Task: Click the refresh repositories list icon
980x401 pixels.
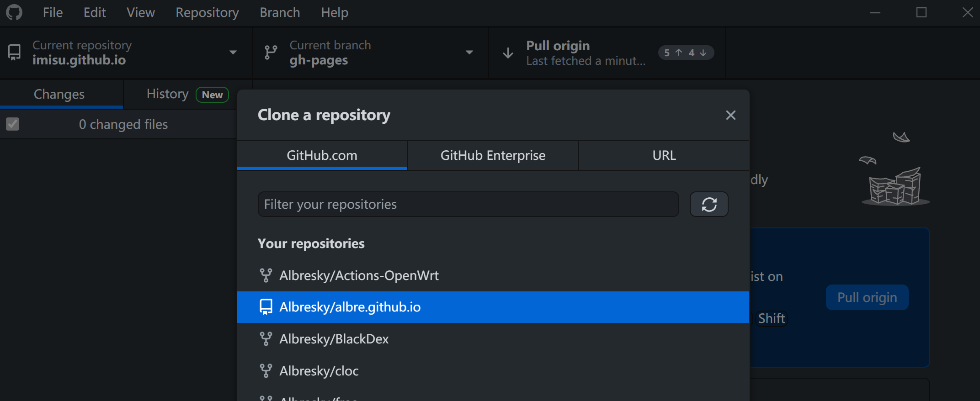Action: pyautogui.click(x=708, y=204)
